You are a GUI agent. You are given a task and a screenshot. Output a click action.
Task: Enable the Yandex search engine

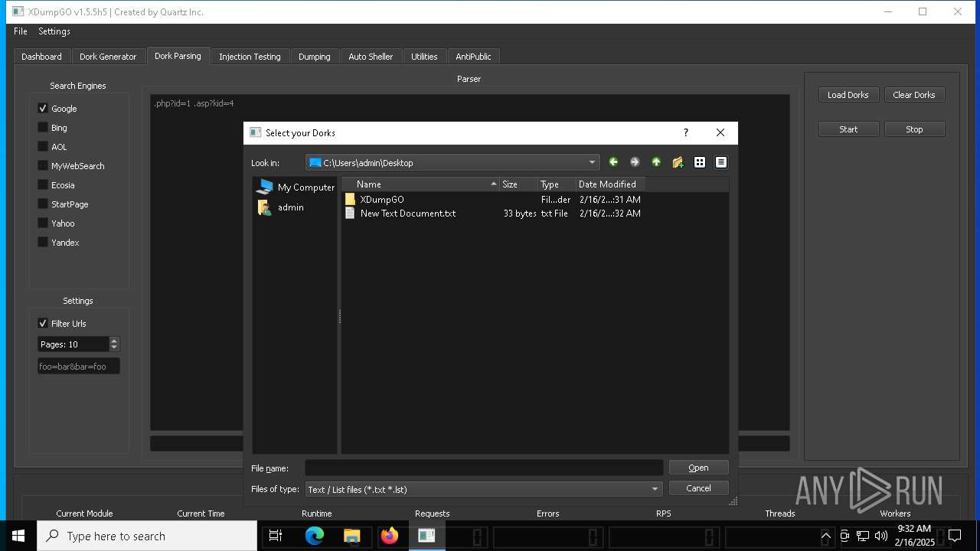(43, 243)
